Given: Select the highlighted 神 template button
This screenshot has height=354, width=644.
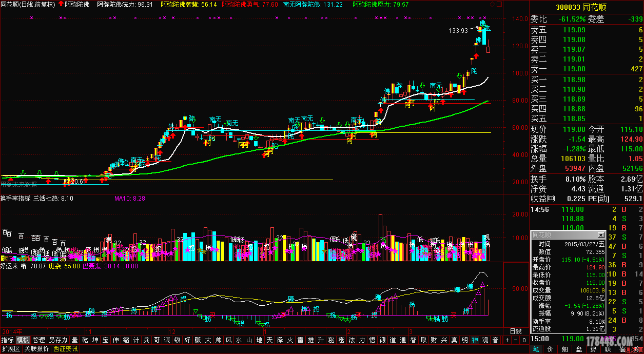Looking at the screenshot, I should pos(475,340).
